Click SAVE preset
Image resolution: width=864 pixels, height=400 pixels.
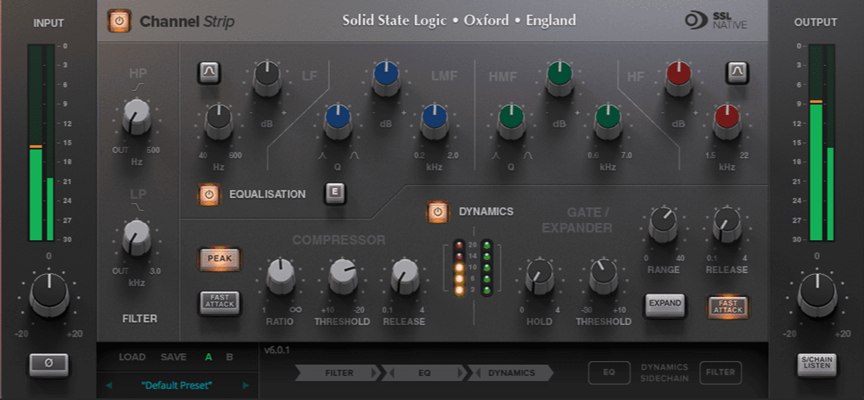[x=174, y=357]
